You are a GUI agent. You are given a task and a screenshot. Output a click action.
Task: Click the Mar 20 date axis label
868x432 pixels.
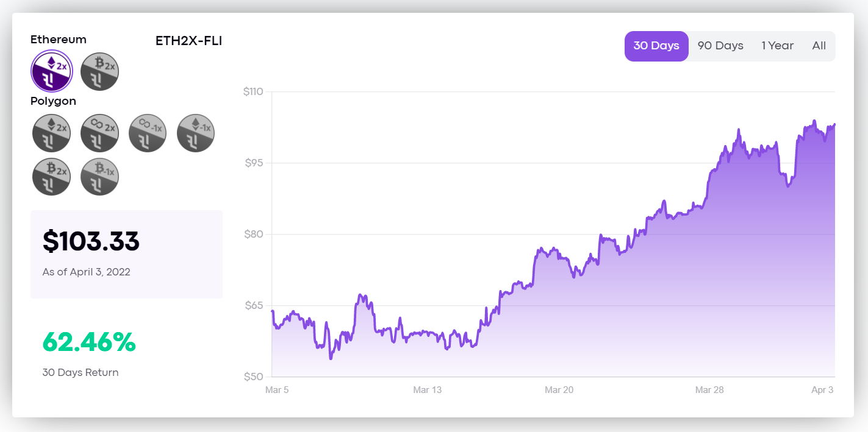(x=559, y=390)
